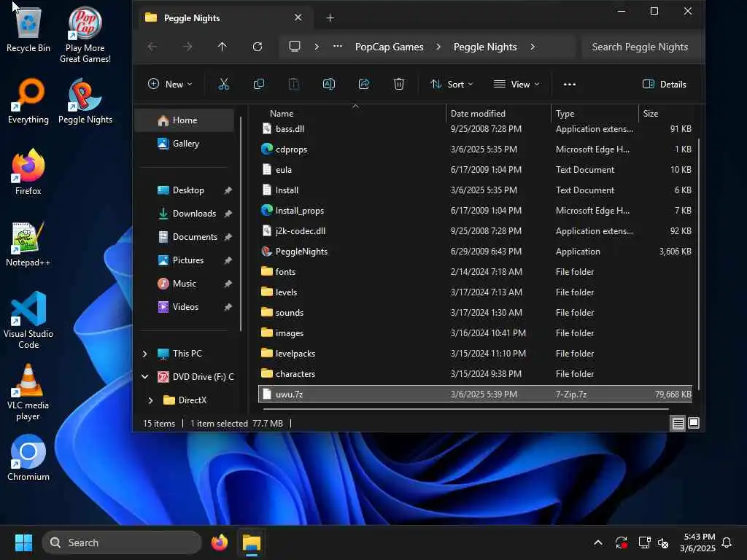Click the Delete trash can icon
The image size is (747, 560).
(399, 85)
